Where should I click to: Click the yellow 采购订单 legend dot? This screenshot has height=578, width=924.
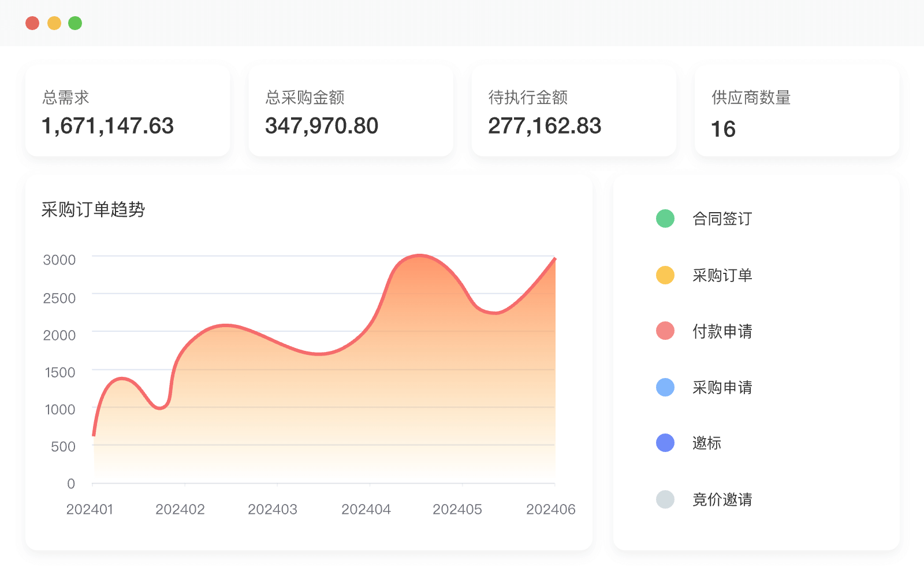click(x=665, y=275)
